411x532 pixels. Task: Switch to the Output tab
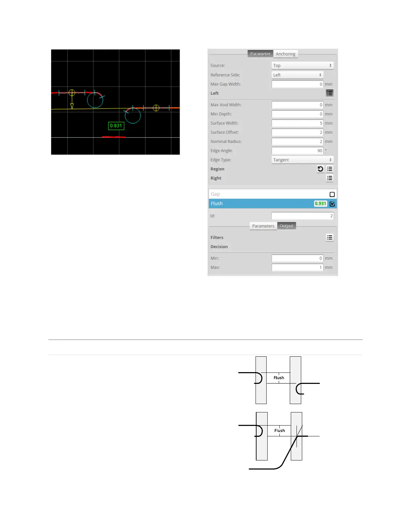tap(286, 226)
